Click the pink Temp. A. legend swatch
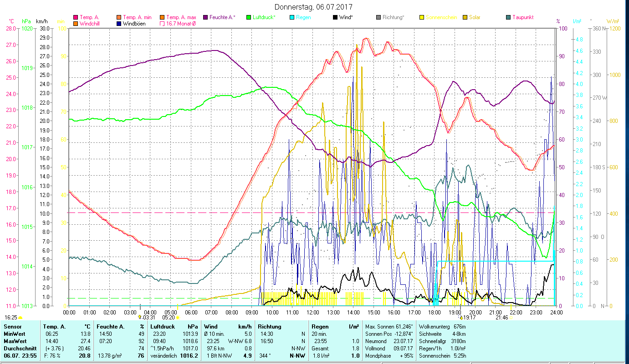Viewport: 629px width, 364px height. pyautogui.click(x=76, y=17)
